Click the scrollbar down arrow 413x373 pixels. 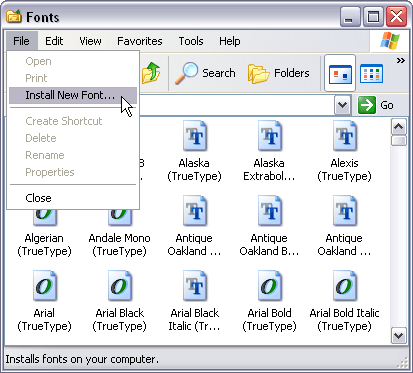point(399,335)
